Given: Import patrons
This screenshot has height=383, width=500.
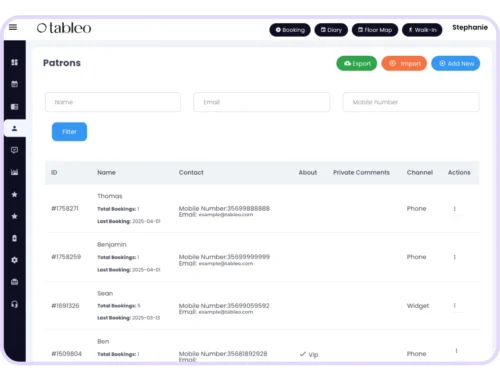Looking at the screenshot, I should coord(404,63).
